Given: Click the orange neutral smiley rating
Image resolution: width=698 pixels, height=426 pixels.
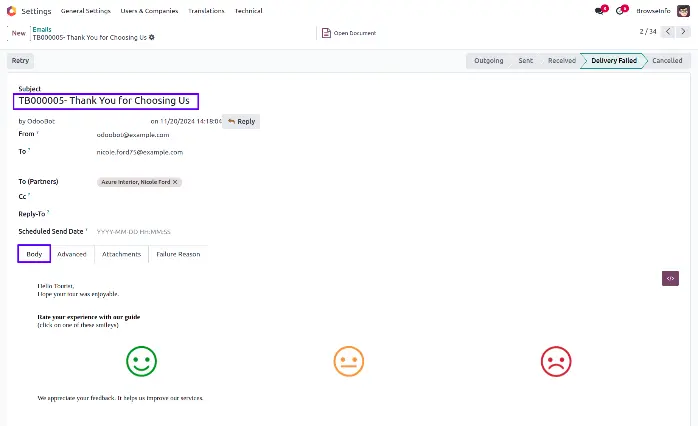Looking at the screenshot, I should (348, 361).
